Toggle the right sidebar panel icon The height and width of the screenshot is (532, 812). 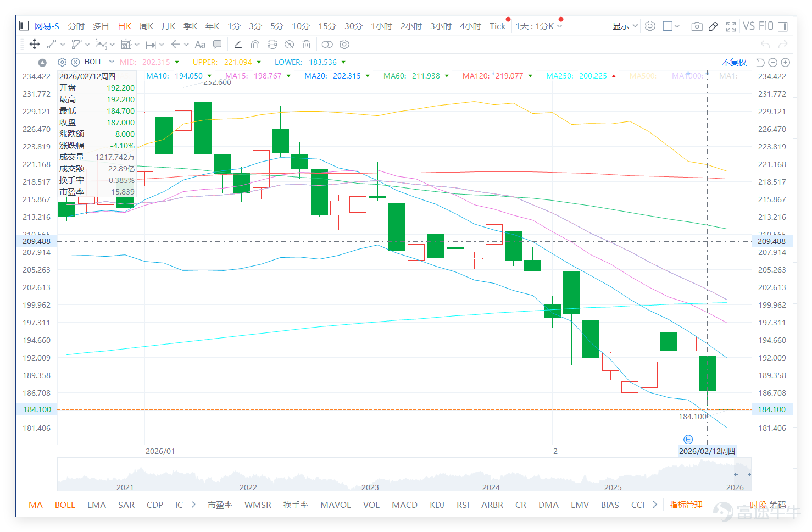(x=783, y=26)
